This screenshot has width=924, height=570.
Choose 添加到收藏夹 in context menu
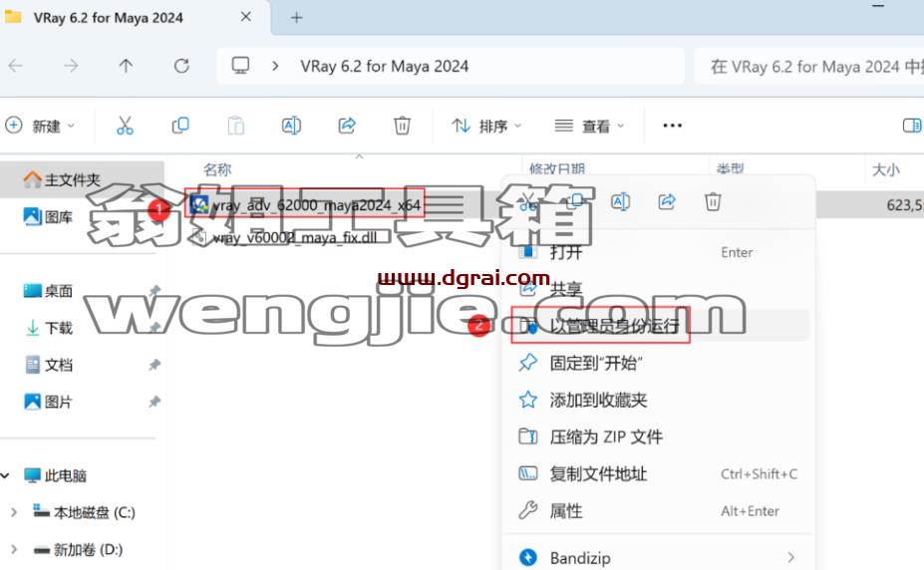pos(658,400)
